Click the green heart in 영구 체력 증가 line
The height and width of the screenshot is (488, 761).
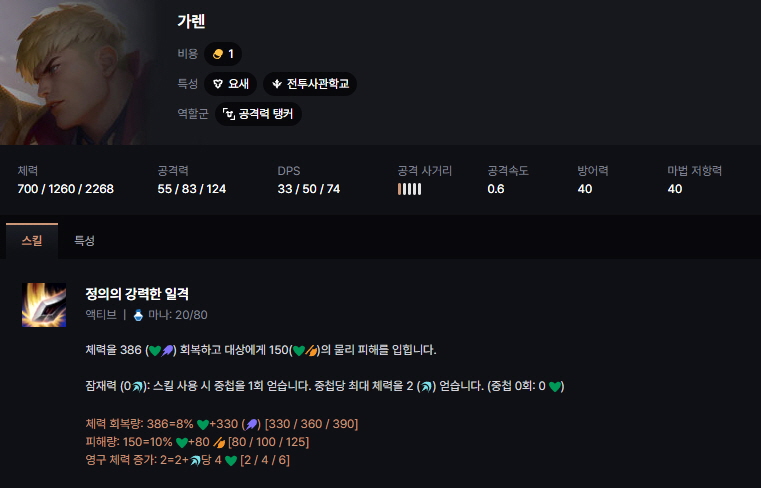tap(230, 460)
